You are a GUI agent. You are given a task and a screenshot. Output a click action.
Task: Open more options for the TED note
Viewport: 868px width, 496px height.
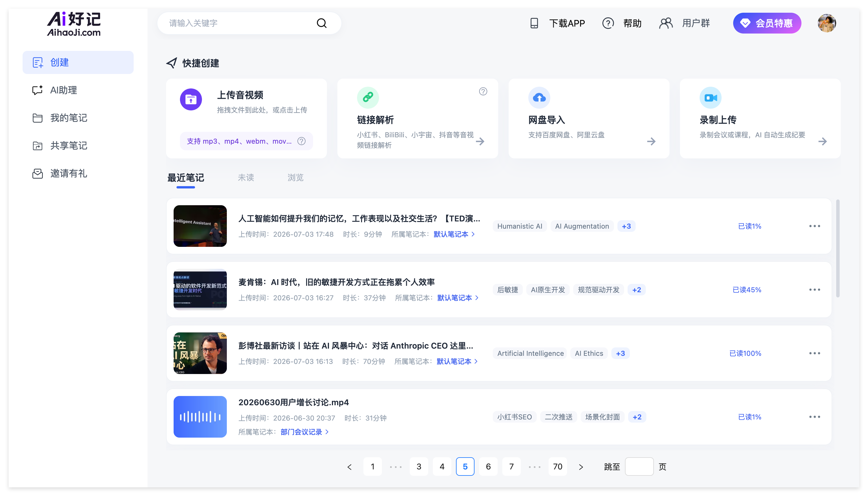814,226
